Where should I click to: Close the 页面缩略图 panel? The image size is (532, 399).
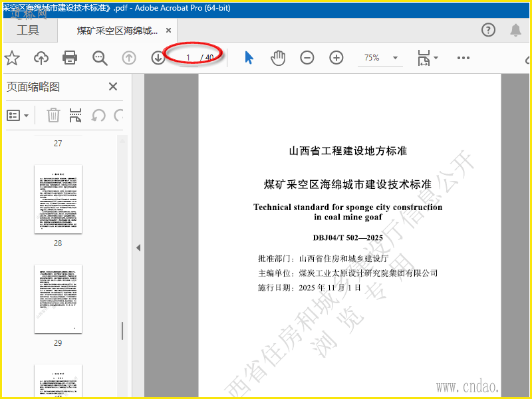click(x=113, y=86)
